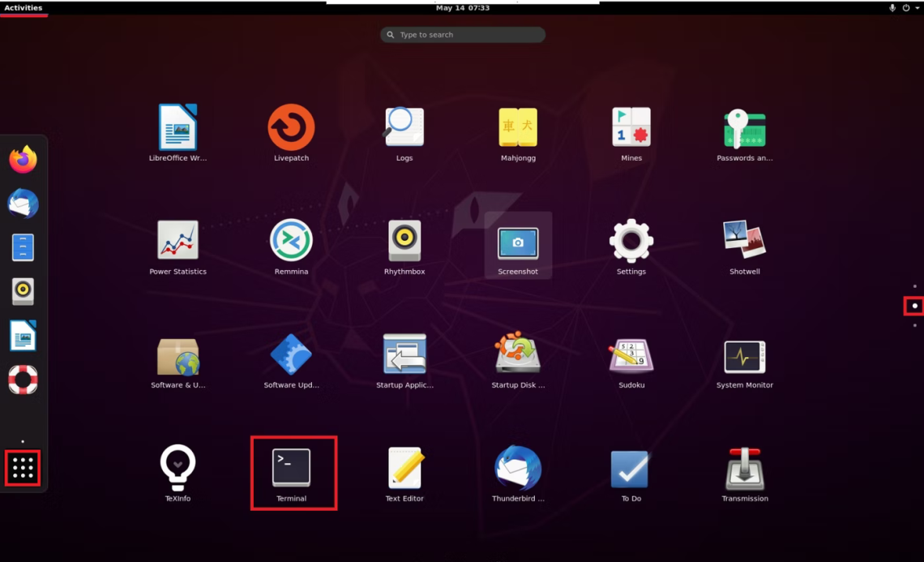This screenshot has width=924, height=562.
Task: Launch the To Do app
Action: pos(631,474)
